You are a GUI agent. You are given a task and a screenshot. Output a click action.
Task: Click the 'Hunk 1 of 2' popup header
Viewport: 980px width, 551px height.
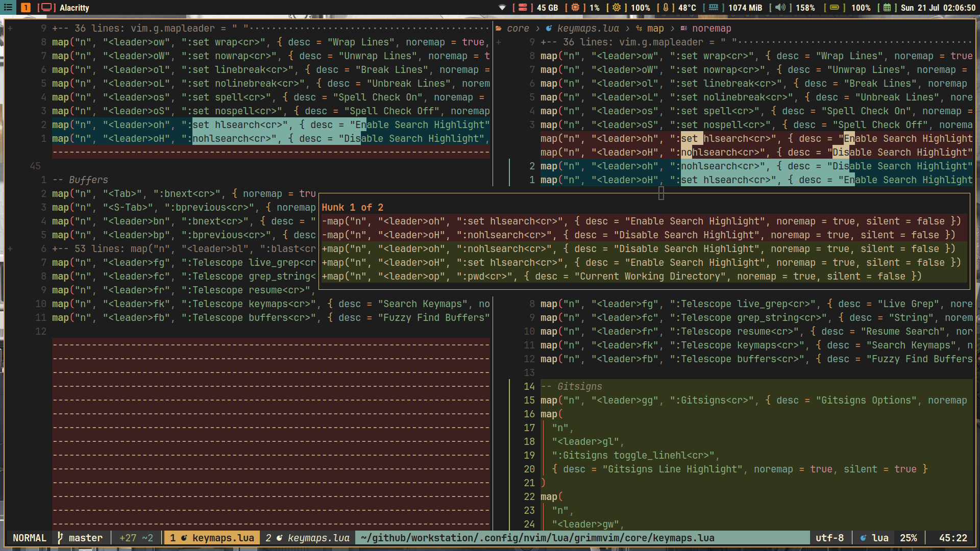point(352,208)
